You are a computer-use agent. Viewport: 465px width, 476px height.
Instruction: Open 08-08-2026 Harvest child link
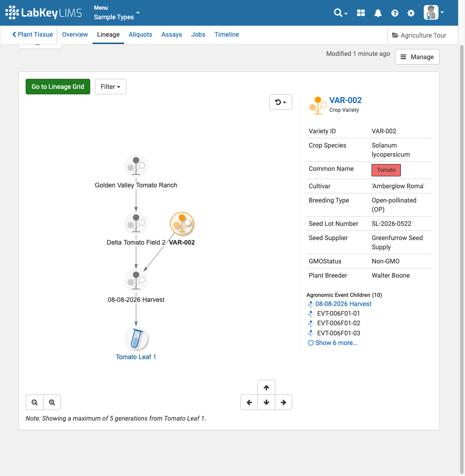click(x=343, y=304)
